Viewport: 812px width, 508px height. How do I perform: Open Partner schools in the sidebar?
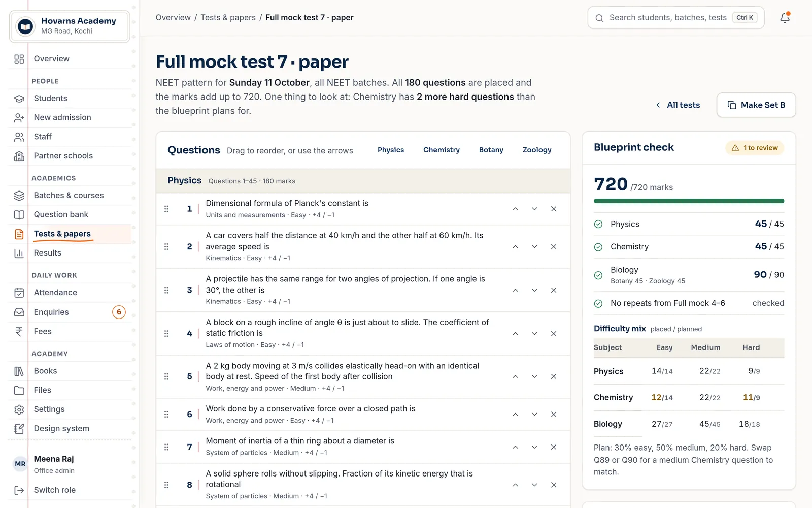click(70, 156)
